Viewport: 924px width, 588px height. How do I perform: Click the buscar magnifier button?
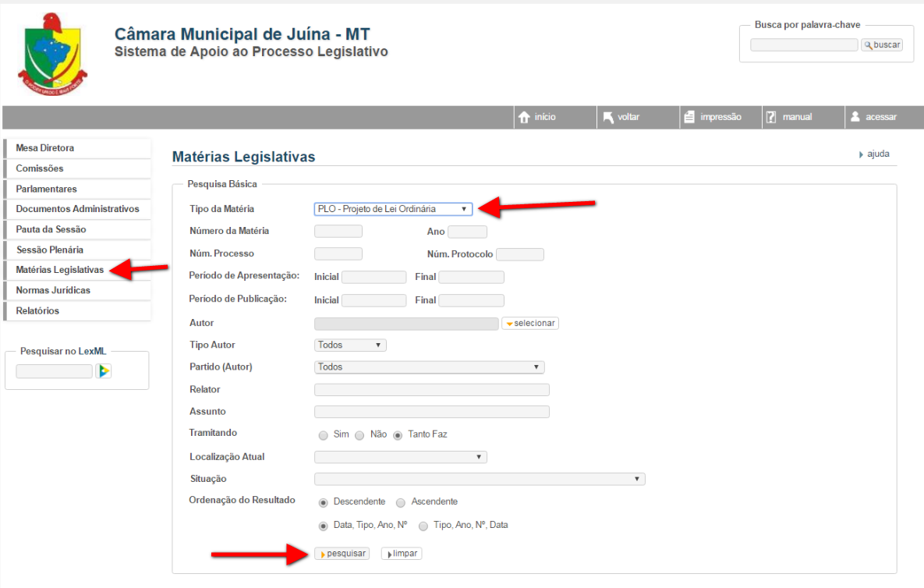click(x=882, y=45)
